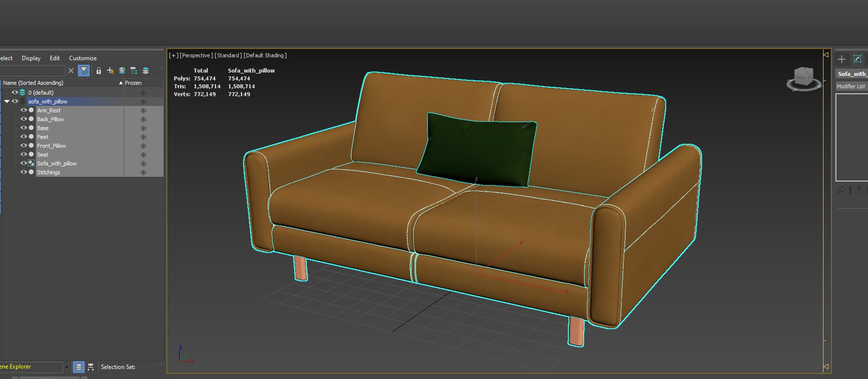Image resolution: width=868 pixels, height=379 pixels.
Task: Expand bottom toolbar overflow chevron near Selection Set
Action: pyautogui.click(x=160, y=364)
